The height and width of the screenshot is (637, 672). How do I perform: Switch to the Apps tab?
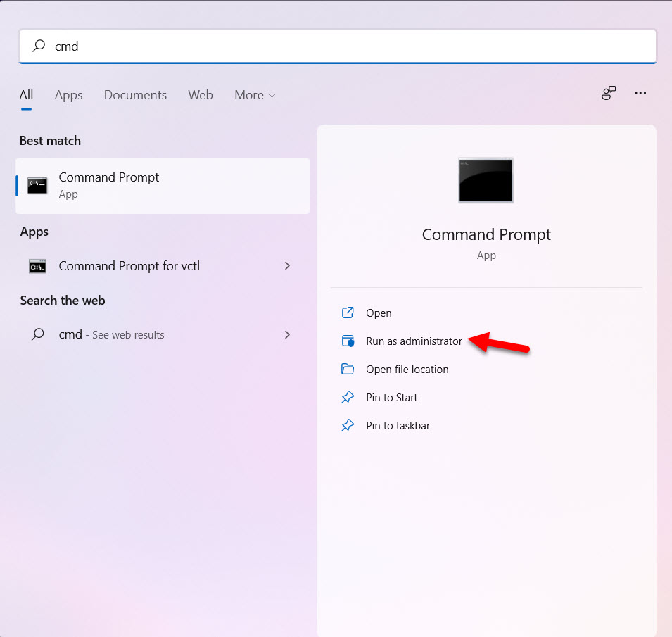(x=68, y=94)
